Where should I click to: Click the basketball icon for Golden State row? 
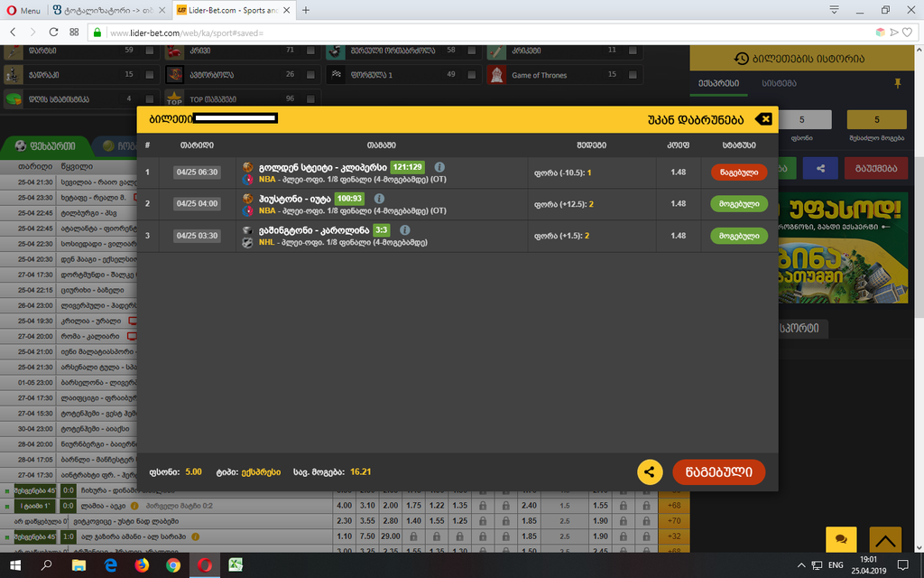click(247, 167)
